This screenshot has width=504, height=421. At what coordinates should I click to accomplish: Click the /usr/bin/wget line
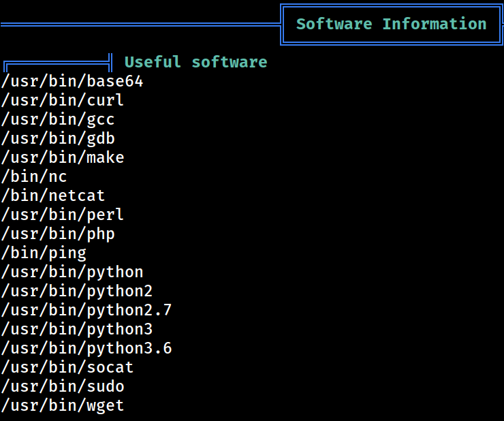click(x=63, y=405)
